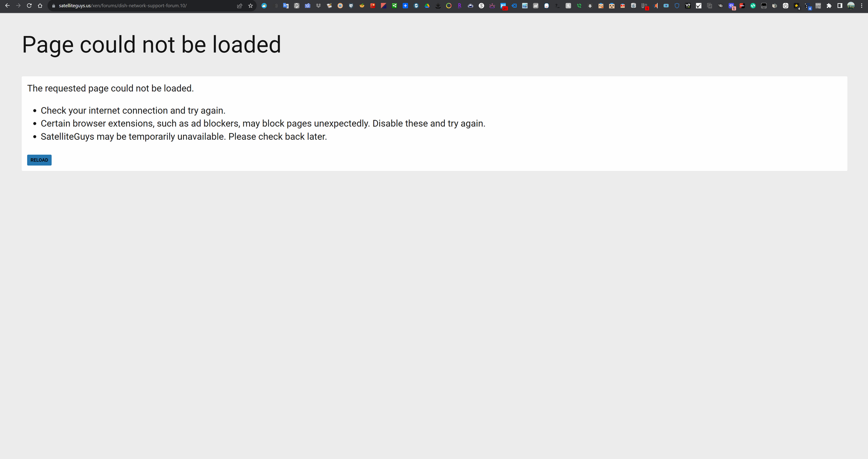Open the blue cloud weather extension

click(264, 6)
